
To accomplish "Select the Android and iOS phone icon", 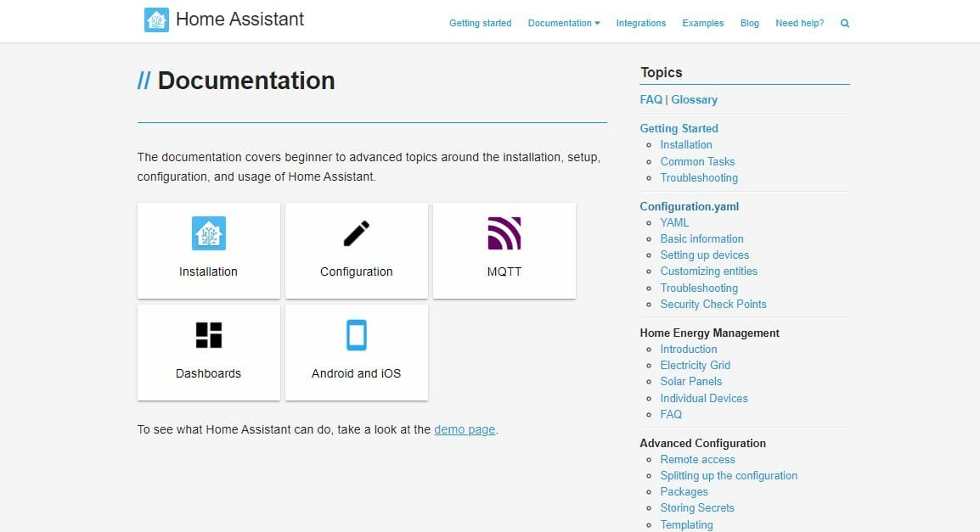I will (x=357, y=335).
